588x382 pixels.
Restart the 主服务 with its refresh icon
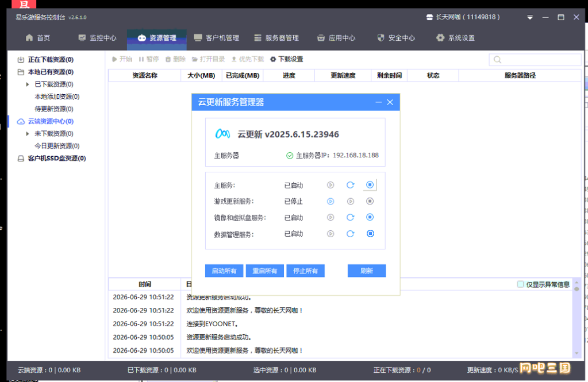coord(350,185)
